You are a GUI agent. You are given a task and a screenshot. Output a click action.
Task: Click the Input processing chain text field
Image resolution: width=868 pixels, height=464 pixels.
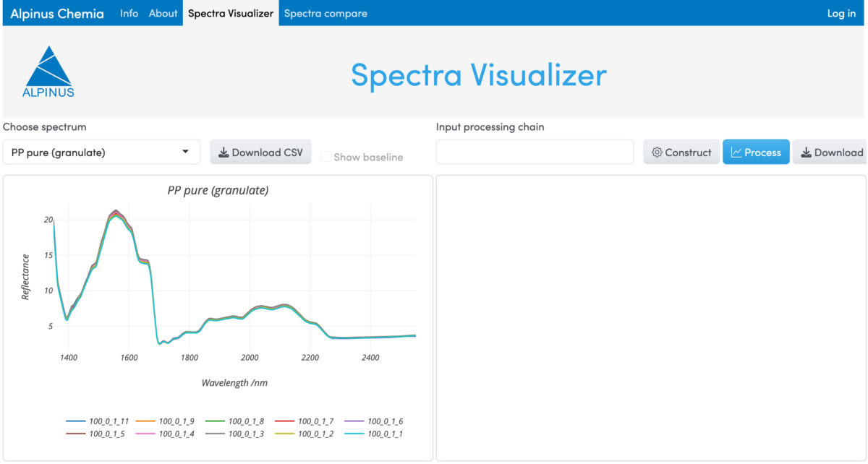click(535, 152)
